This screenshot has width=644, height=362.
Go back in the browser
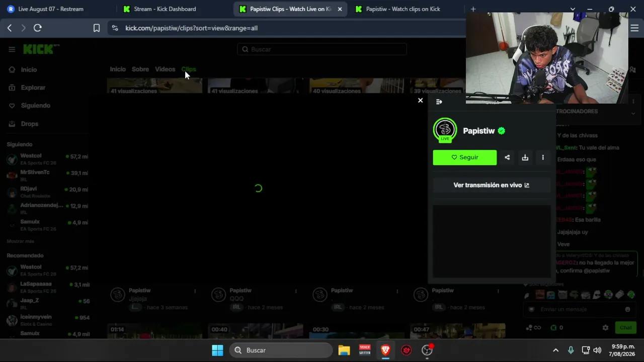[10, 28]
